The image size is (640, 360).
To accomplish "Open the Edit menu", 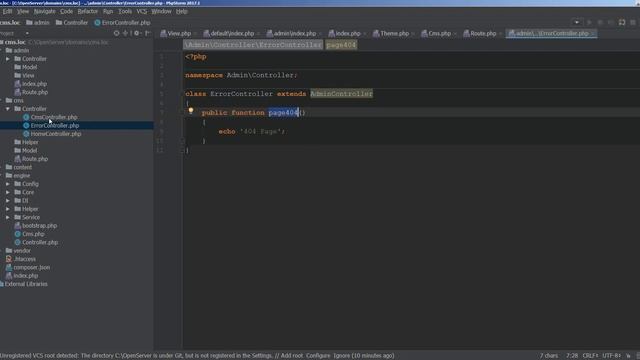I will point(7,11).
